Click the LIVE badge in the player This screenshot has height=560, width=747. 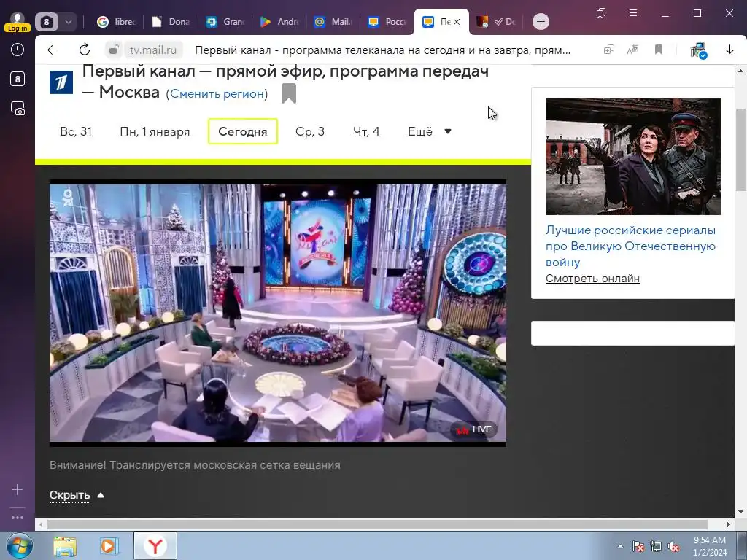pos(473,429)
